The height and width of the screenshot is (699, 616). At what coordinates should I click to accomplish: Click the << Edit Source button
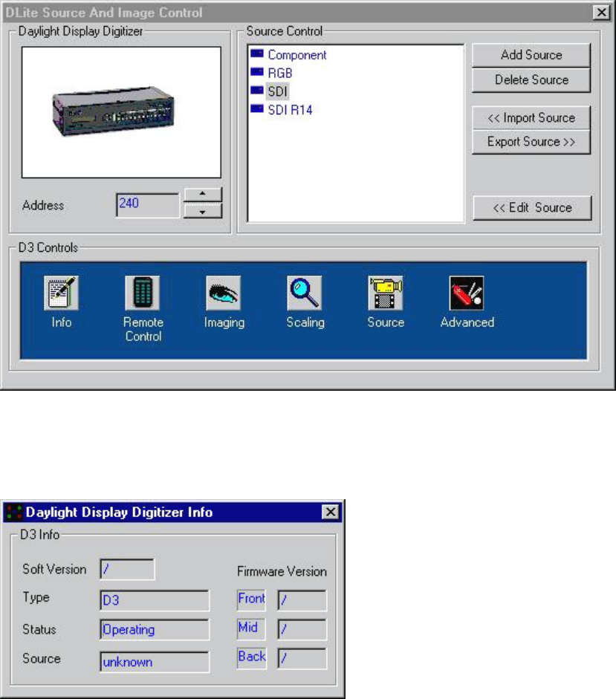pyautogui.click(x=532, y=208)
